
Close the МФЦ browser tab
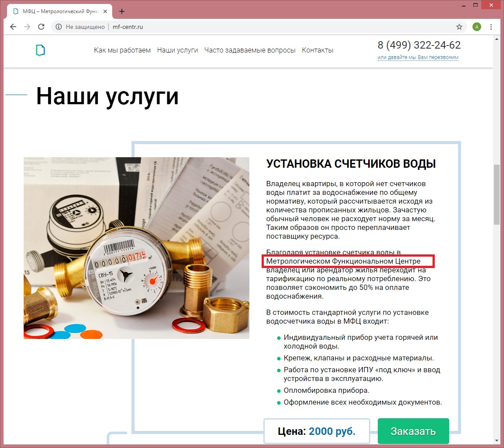(105, 11)
